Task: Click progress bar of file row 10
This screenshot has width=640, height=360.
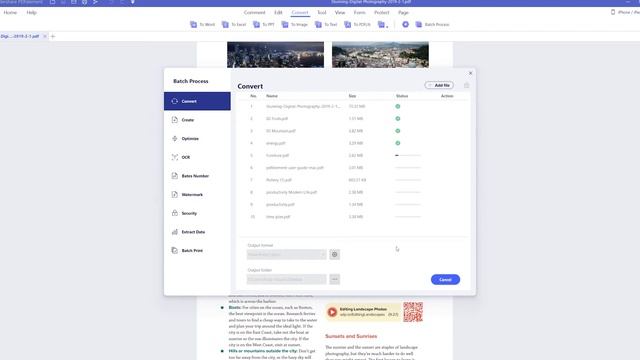Action: tap(408, 217)
